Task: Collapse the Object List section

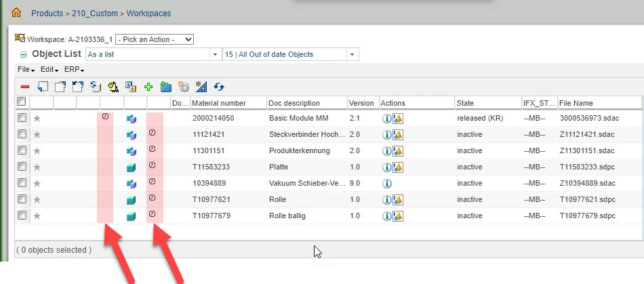Action: [x=24, y=55]
